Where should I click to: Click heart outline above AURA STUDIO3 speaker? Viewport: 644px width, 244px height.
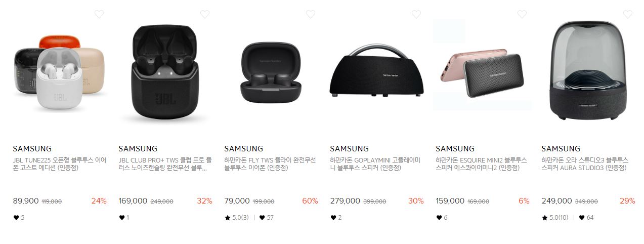(x=628, y=14)
